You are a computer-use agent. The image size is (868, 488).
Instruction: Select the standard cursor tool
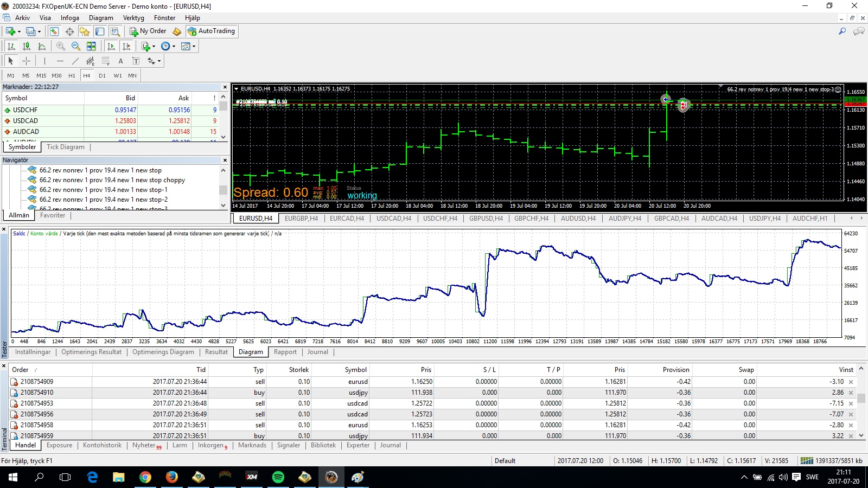click(10, 61)
